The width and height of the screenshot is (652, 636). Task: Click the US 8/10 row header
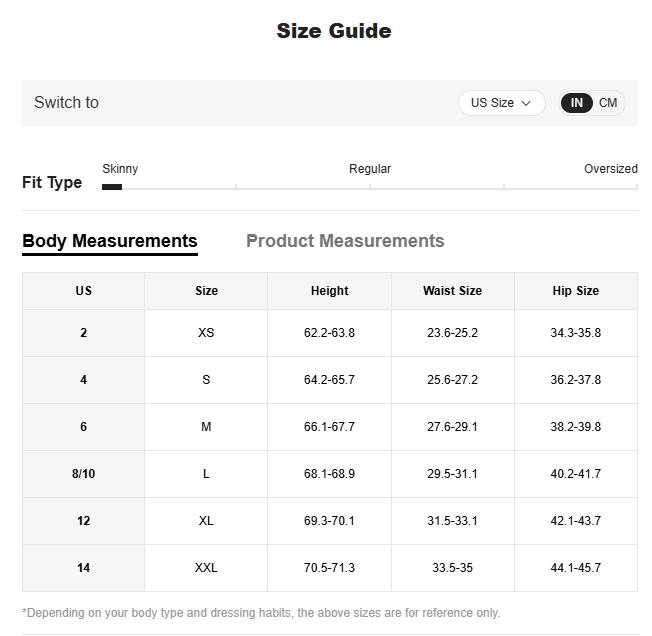point(83,474)
